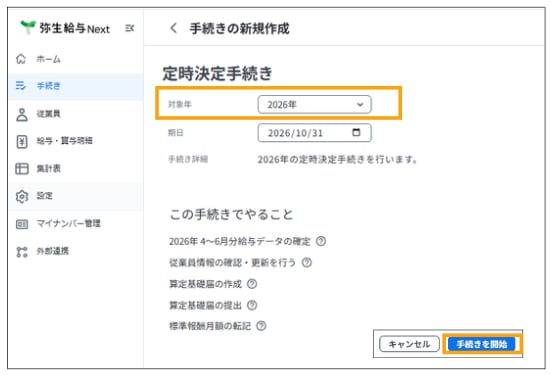Image resolution: width=551 pixels, height=375 pixels.
Task: Open ホーム in the sidebar
Action: pyautogui.click(x=75, y=59)
